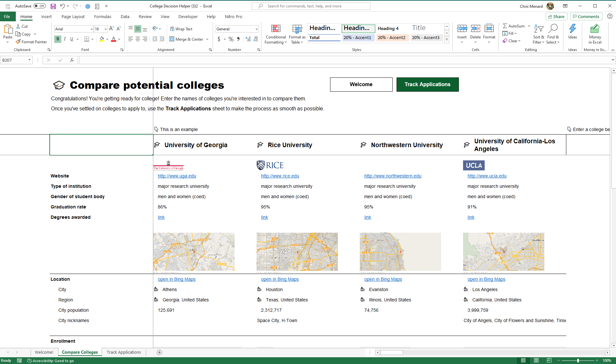Open Conditional Formatting icon
This screenshot has width=616, height=364.
pos(276,29)
